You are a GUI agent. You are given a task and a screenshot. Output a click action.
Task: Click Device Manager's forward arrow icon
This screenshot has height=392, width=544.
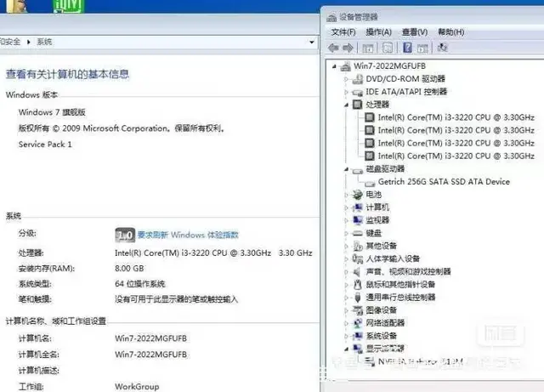click(348, 48)
